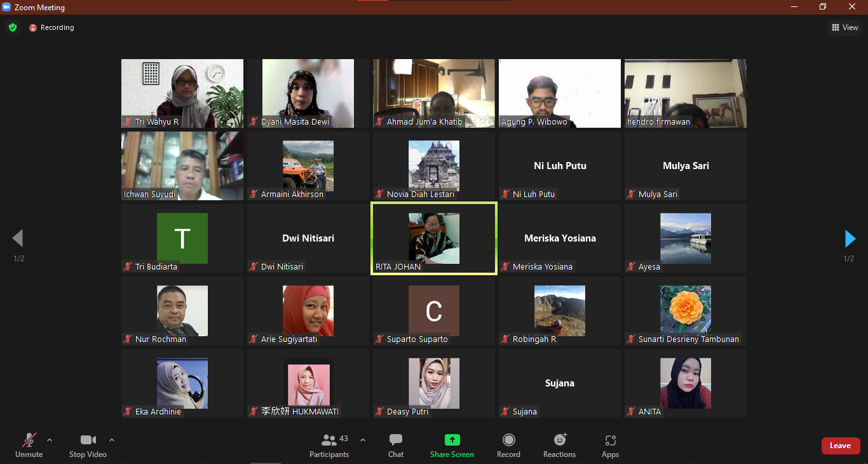Click ANITA profile photo

click(x=686, y=383)
